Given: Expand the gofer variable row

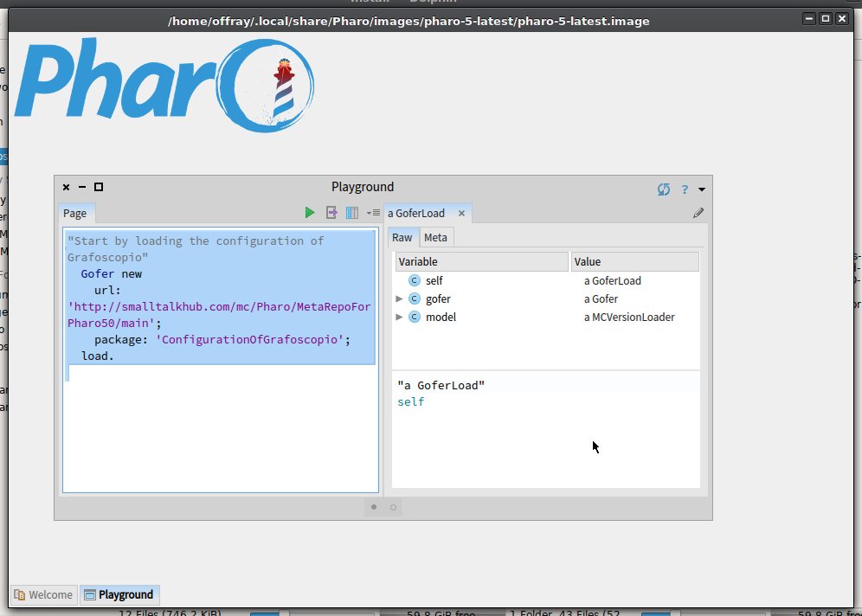Looking at the screenshot, I should (x=400, y=299).
